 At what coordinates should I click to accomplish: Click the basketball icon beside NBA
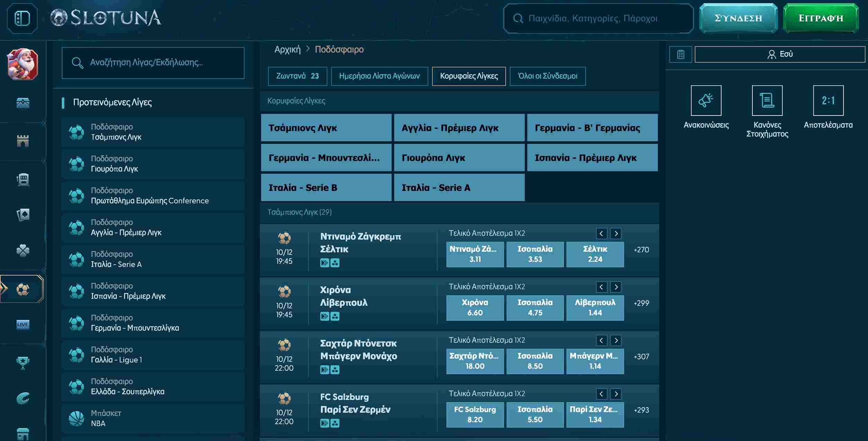coord(77,418)
